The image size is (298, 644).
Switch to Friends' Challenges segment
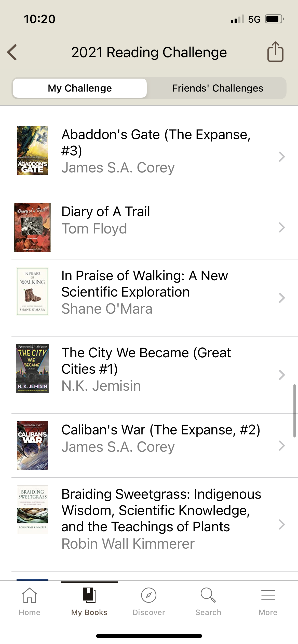[x=218, y=88]
